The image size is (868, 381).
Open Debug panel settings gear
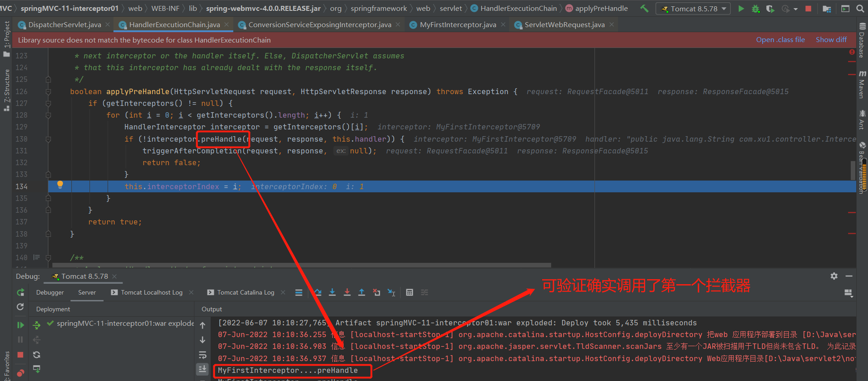[x=834, y=276]
